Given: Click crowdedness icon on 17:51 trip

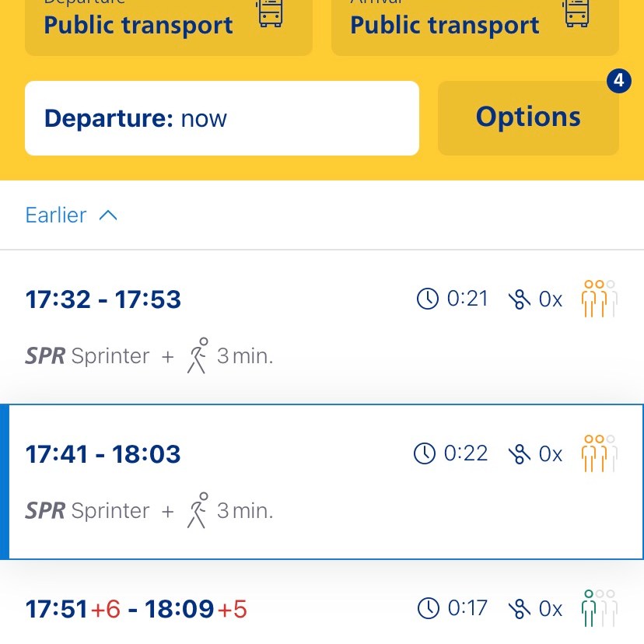Looking at the screenshot, I should (x=599, y=608).
